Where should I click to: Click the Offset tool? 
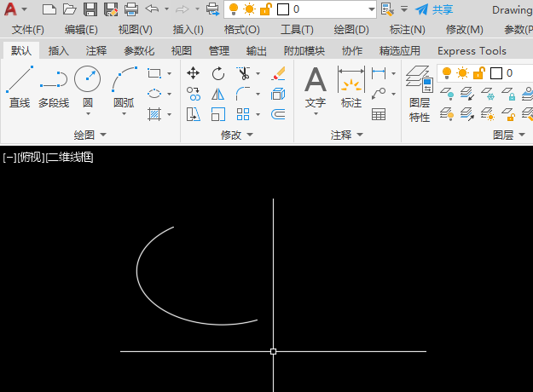pos(278,114)
